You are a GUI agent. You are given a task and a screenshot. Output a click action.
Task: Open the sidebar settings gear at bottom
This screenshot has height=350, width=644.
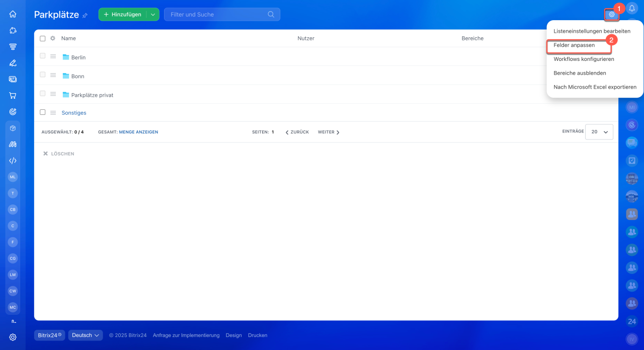click(x=13, y=337)
